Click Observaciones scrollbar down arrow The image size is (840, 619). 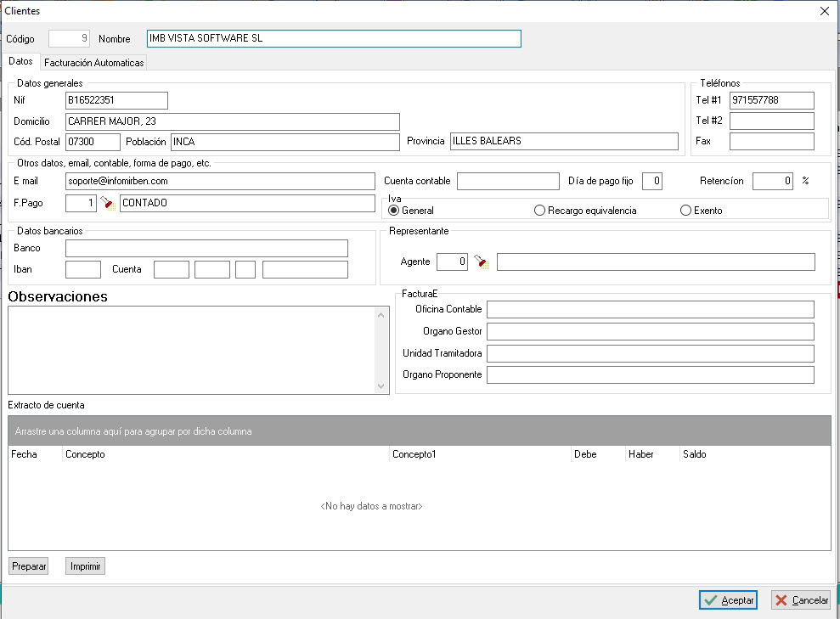[x=381, y=386]
